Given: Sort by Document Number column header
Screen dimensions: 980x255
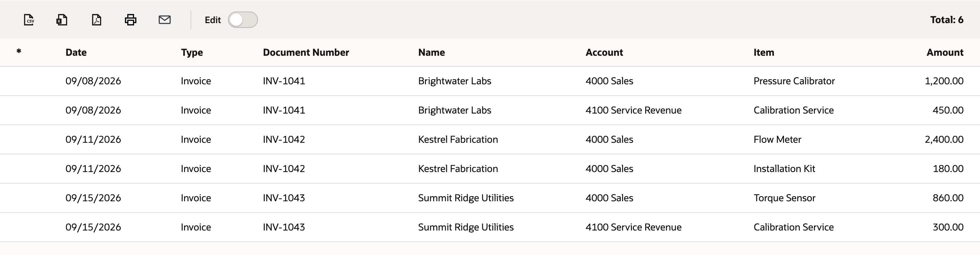Looking at the screenshot, I should [306, 52].
